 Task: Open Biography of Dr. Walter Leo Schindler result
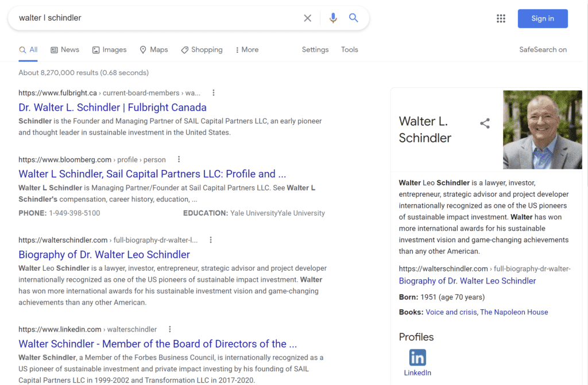pos(105,255)
